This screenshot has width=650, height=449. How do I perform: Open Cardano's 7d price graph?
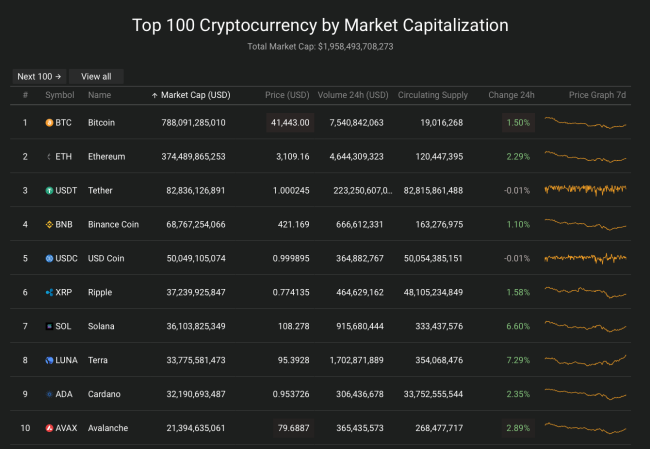585,394
